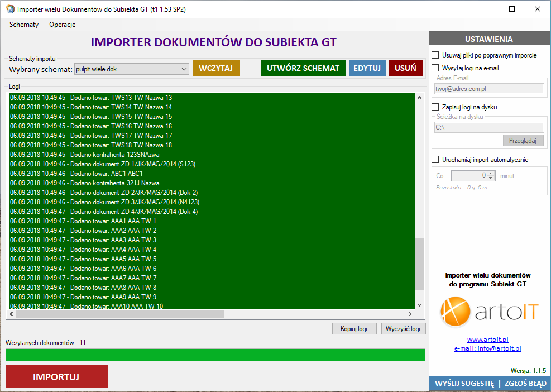Enable Usuwaj pliki po poprawnym imporcie
The image size is (551, 392).
point(435,55)
